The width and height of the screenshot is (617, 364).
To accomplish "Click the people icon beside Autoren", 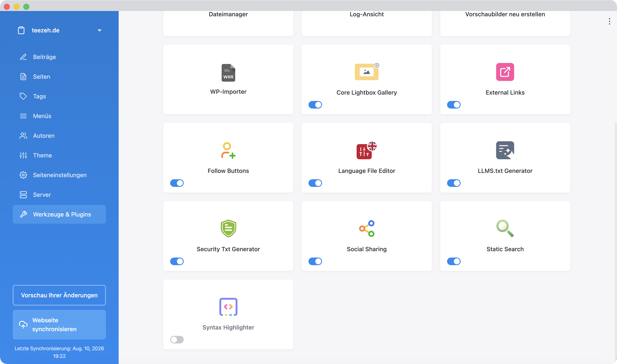I will pyautogui.click(x=23, y=136).
